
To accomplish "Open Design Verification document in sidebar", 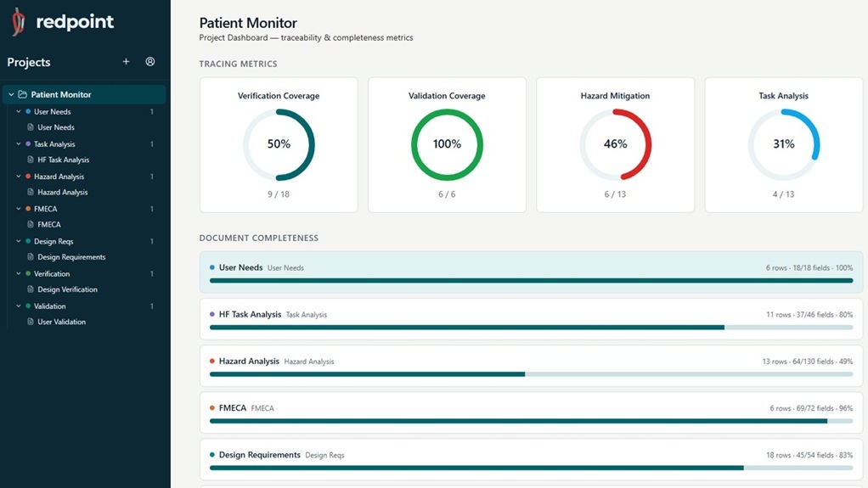I will [68, 289].
